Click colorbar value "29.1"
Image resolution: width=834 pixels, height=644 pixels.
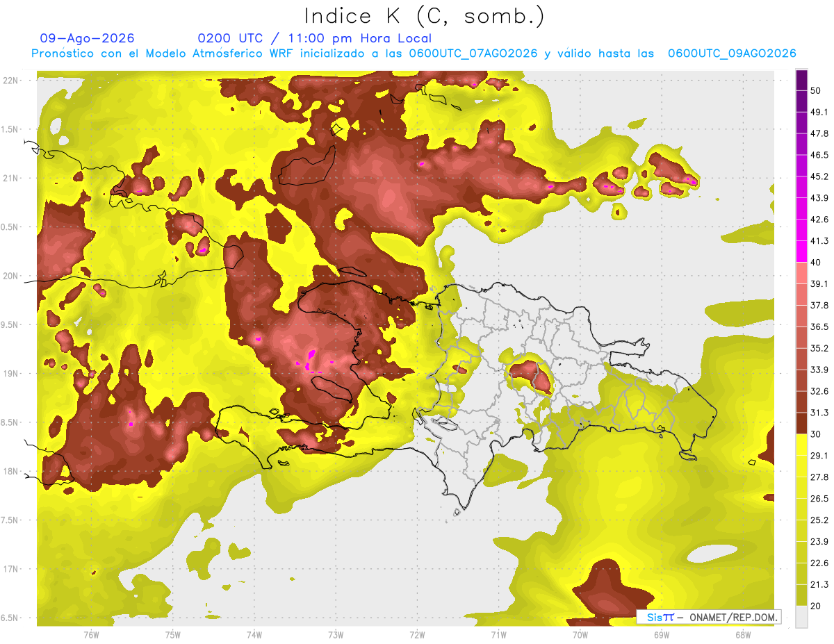click(x=819, y=456)
